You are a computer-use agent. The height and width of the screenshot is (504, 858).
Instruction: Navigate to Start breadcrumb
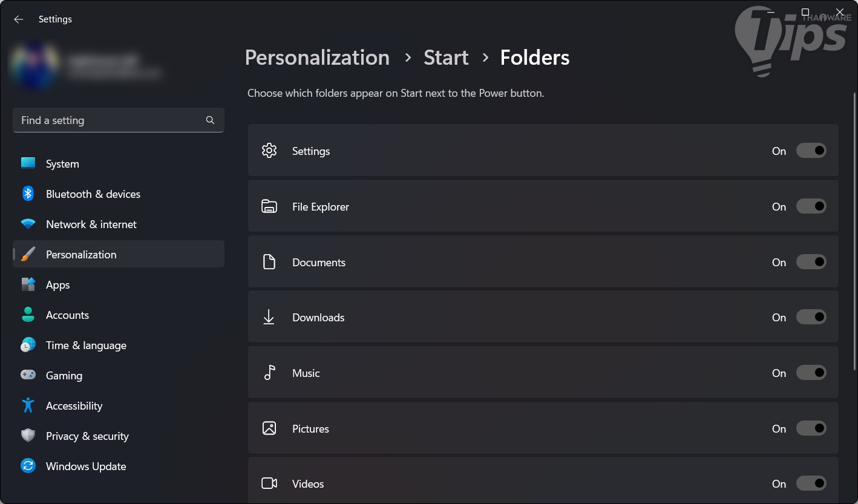click(446, 57)
